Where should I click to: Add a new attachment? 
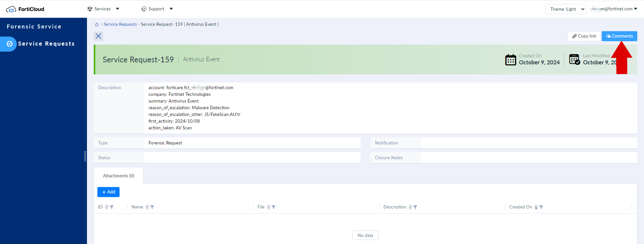[108, 192]
